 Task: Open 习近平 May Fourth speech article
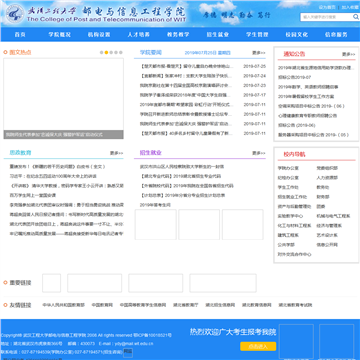coord(53,176)
